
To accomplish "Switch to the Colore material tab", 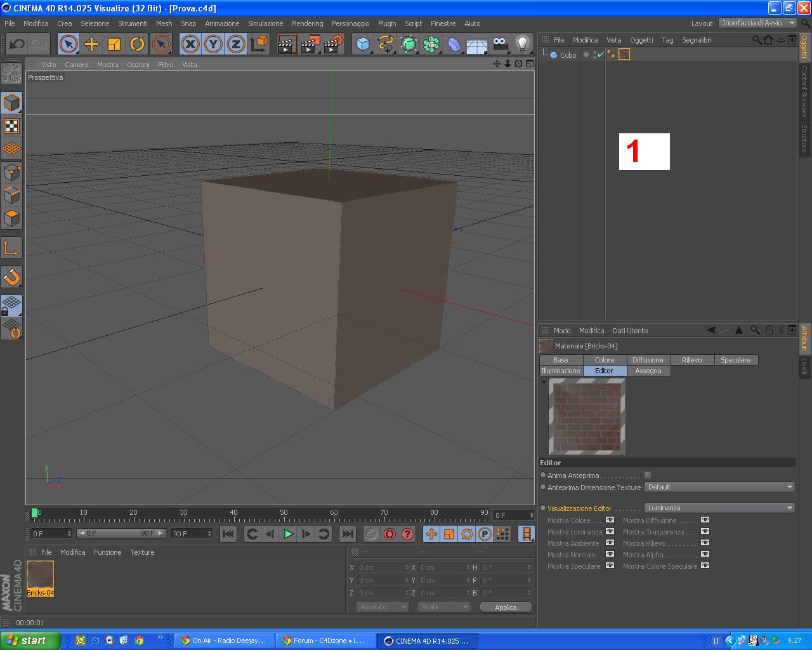I will [x=604, y=360].
